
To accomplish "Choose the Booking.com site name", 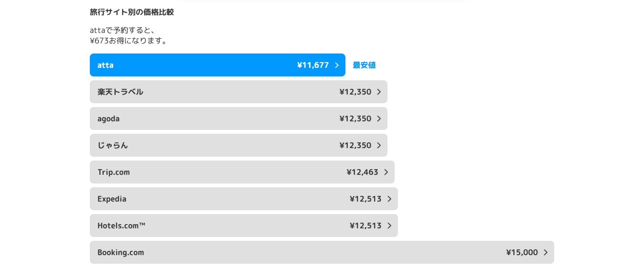I will pos(120,252).
